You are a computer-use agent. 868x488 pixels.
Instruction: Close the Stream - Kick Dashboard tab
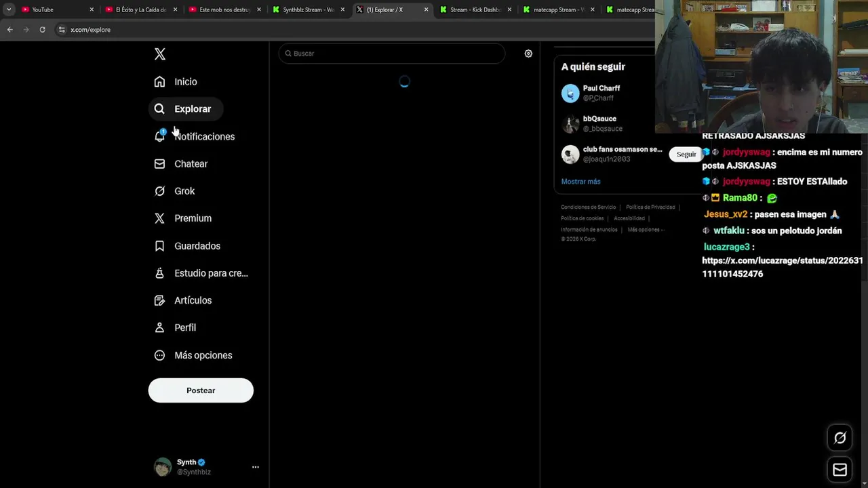(x=509, y=9)
